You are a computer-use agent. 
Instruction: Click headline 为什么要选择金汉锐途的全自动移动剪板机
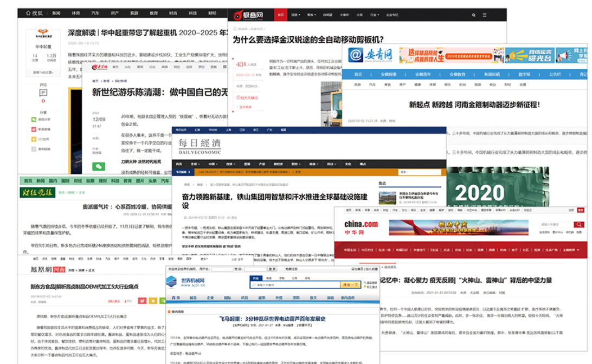coord(308,39)
